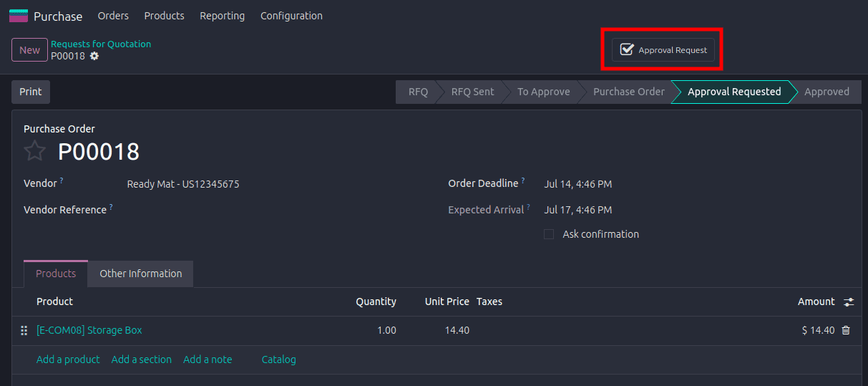Image resolution: width=868 pixels, height=386 pixels.
Task: Click the Approval Request check icon
Action: point(627,49)
